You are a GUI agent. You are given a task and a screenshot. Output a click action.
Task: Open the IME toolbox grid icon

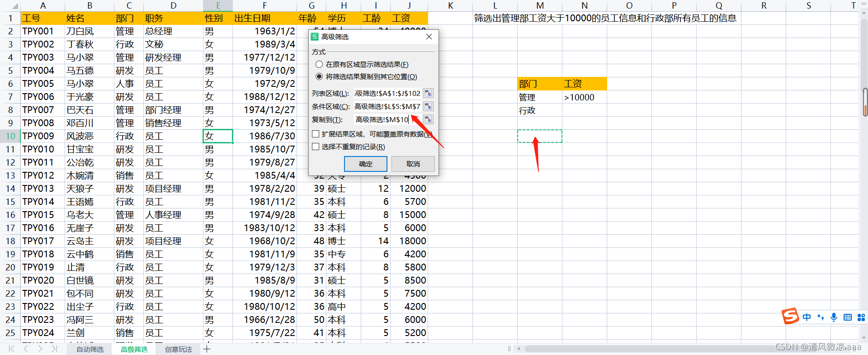[x=861, y=317]
